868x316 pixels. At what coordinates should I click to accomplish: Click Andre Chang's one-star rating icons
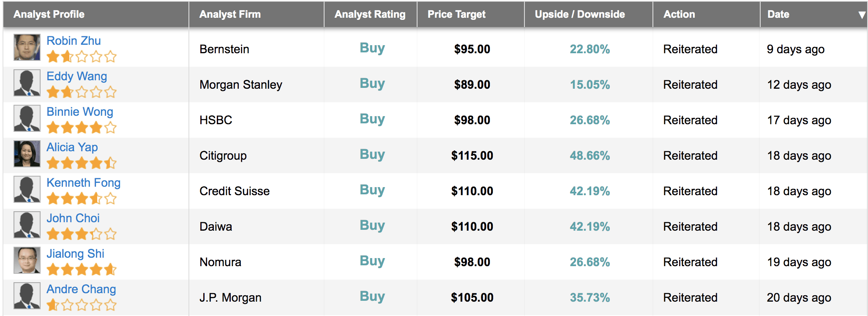pyautogui.click(x=82, y=305)
